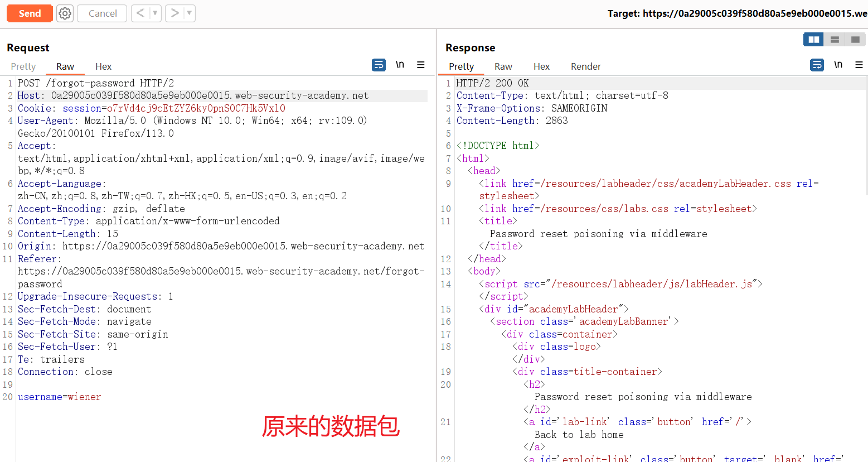This screenshot has width=868, height=462.
Task: Toggle non-printable characters in Request panel
Action: coord(400,65)
